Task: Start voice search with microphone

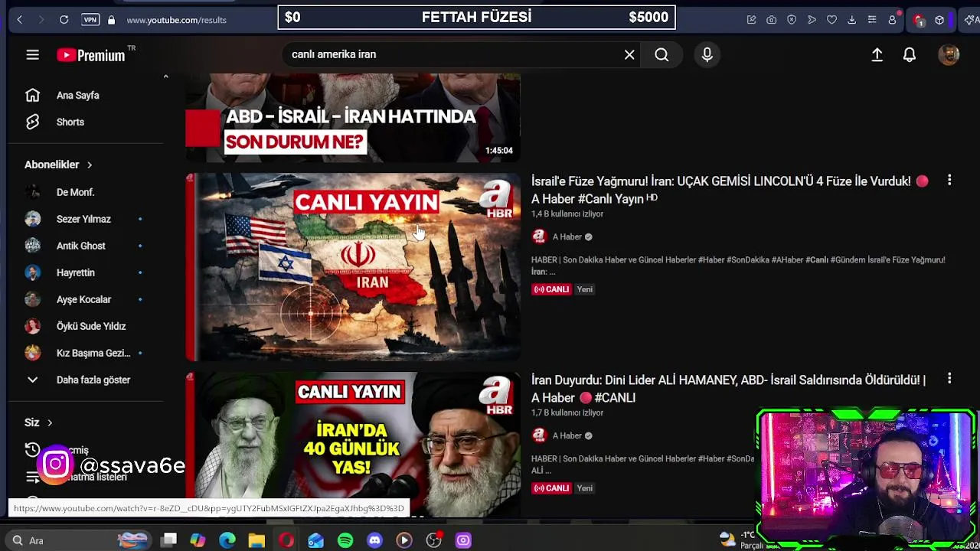Action: 707,54
